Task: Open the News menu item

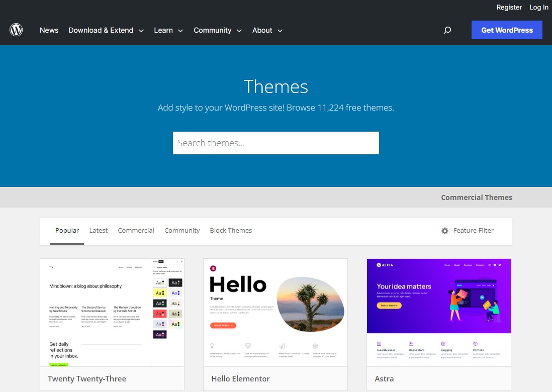Action: (49, 30)
